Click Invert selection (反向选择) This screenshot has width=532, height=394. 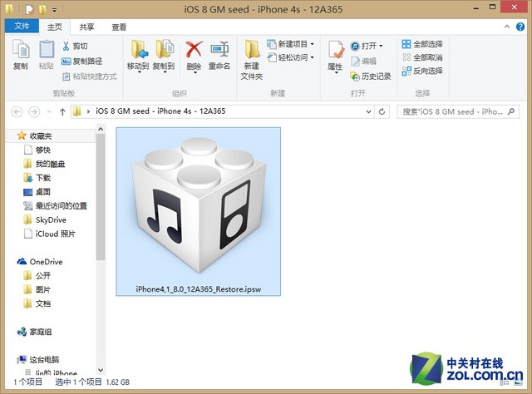coord(422,71)
